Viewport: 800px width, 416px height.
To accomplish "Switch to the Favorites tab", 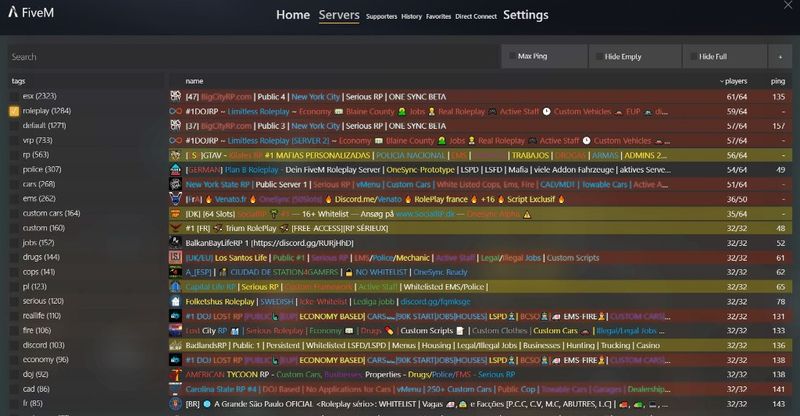I will [436, 16].
